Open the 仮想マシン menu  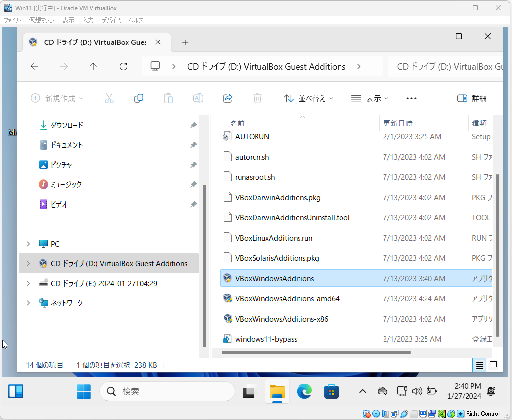coord(42,20)
